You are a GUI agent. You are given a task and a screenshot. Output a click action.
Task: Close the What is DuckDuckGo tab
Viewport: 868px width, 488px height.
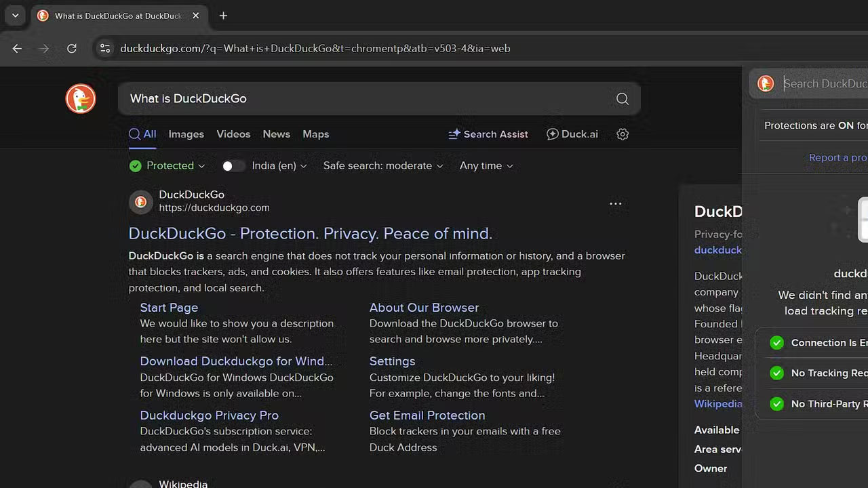coord(195,16)
